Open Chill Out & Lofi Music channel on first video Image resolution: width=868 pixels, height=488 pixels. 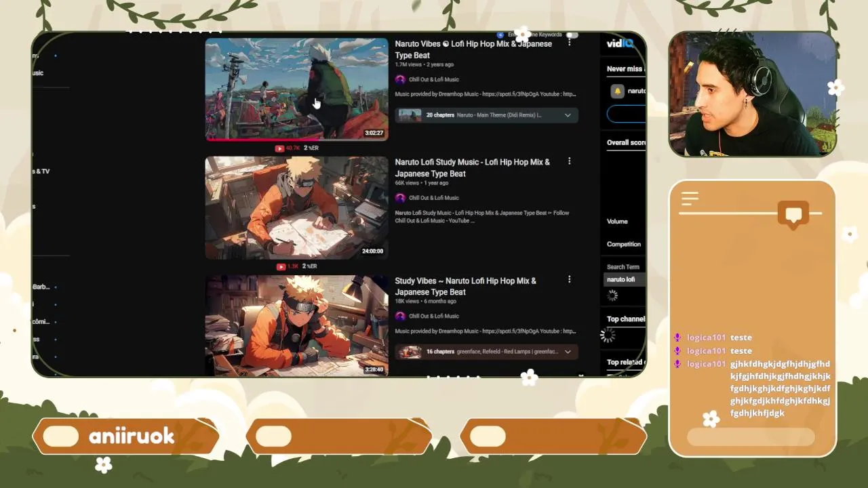coord(433,79)
